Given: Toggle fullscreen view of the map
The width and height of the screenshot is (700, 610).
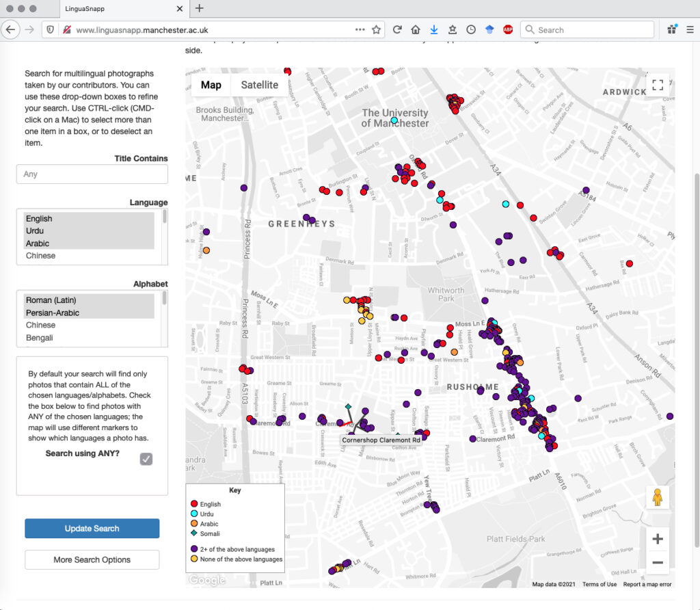Looking at the screenshot, I should 658,85.
